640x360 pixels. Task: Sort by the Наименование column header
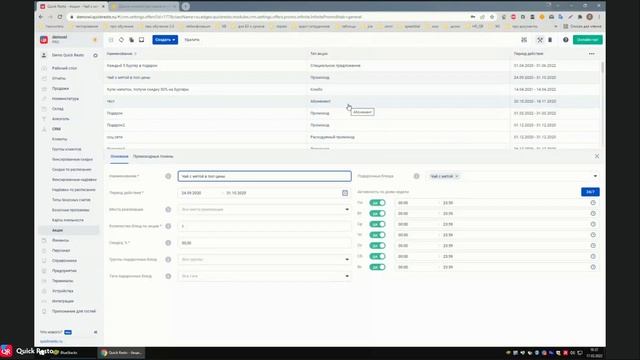(x=120, y=54)
